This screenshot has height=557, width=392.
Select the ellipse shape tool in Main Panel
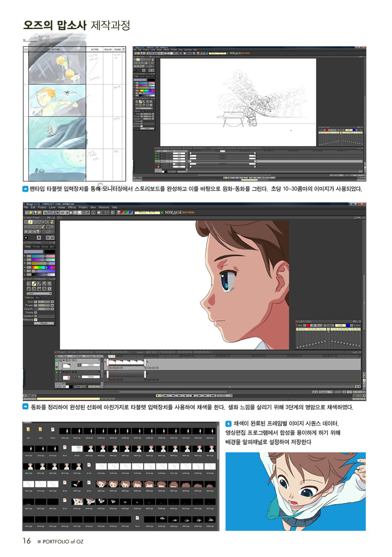click(x=47, y=222)
